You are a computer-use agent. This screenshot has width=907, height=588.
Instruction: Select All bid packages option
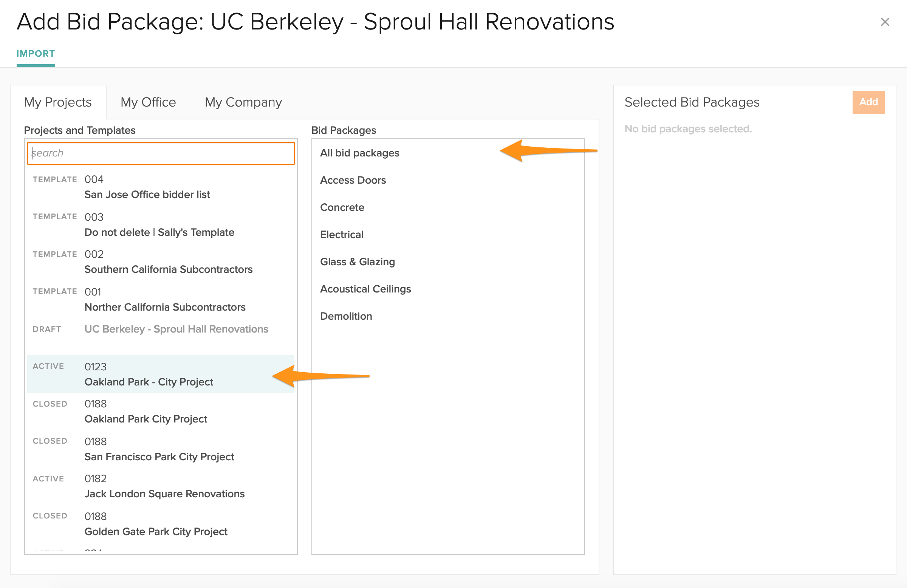(x=360, y=153)
